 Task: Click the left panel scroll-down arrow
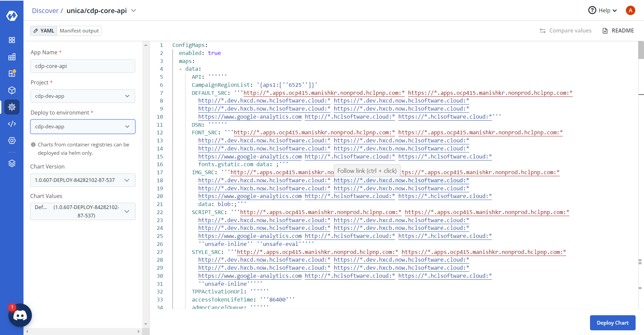pos(146,324)
